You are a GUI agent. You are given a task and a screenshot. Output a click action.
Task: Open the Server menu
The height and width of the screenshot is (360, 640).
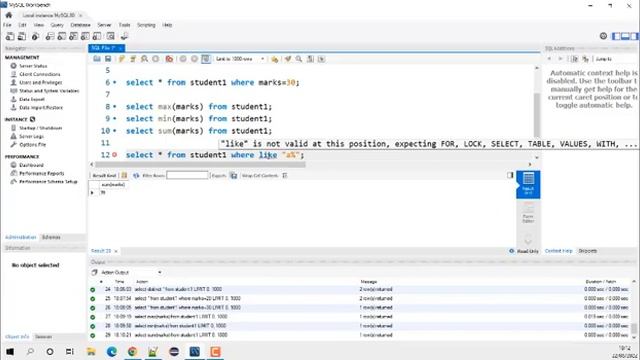pyautogui.click(x=104, y=25)
